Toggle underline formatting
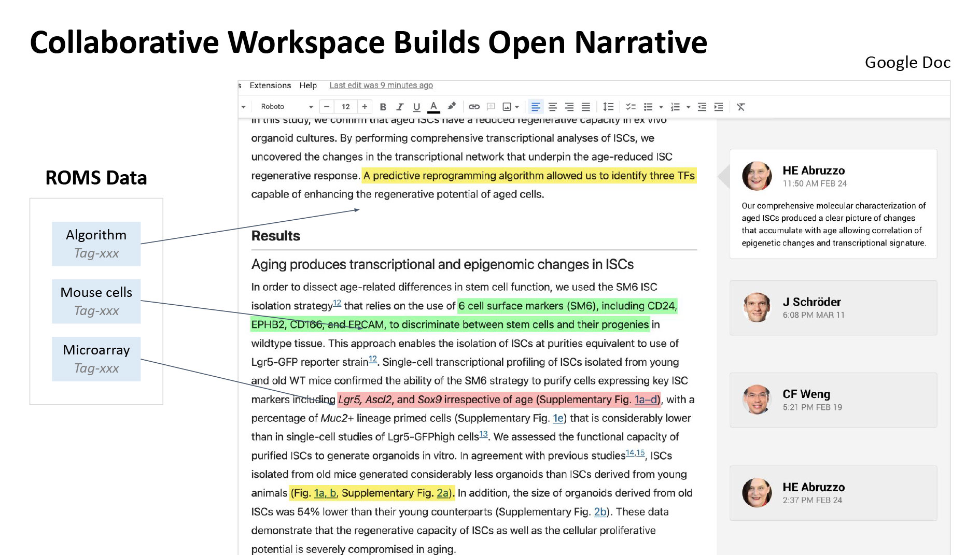 [416, 107]
